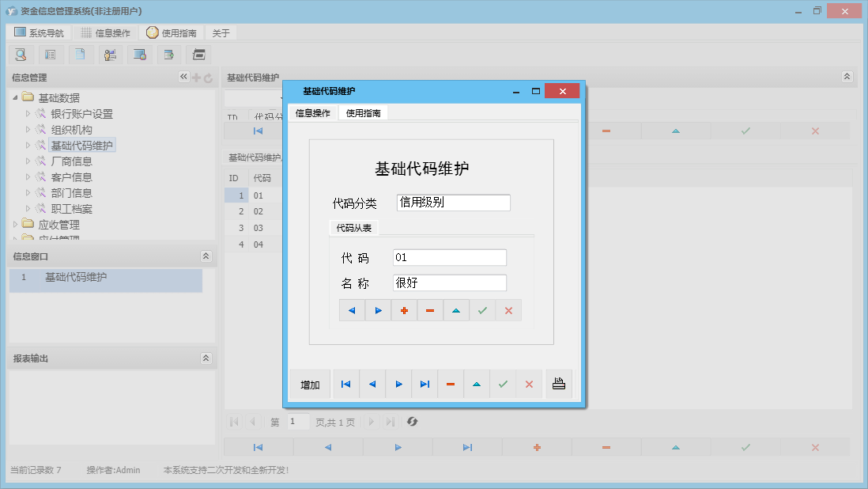Click the blank document toolbar icon

80,54
